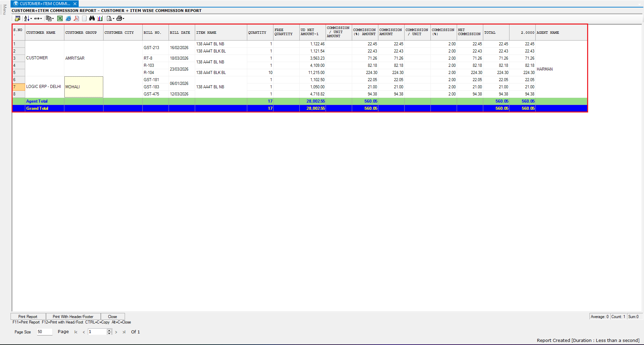Screen dimensions: 644x345
Task: Open report in Internet Explorer
Action: tap(68, 18)
